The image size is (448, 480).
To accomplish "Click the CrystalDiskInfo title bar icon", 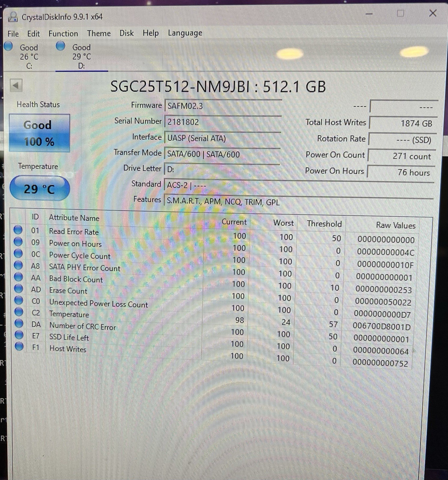I will click(13, 17).
